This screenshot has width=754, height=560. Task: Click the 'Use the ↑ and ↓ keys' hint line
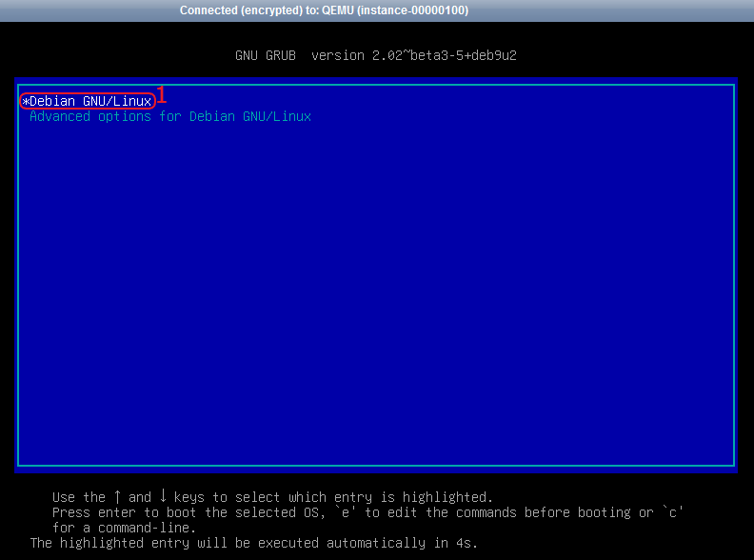tap(272, 497)
